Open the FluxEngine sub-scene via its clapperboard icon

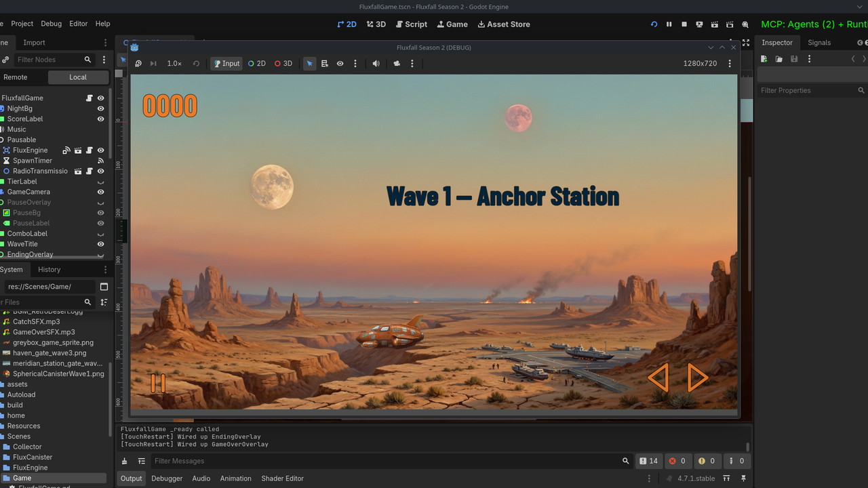78,150
